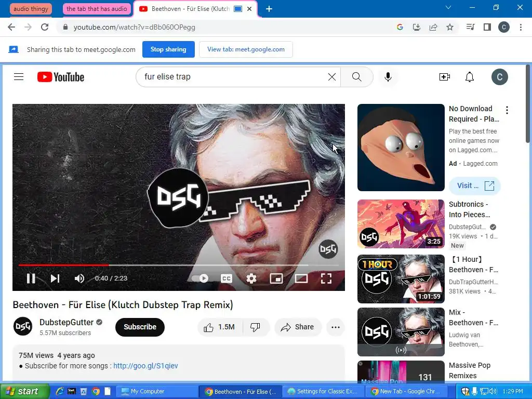Viewport: 532px width, 399px height.
Task: Open Massive Pop Remixes title
Action: pyautogui.click(x=470, y=370)
